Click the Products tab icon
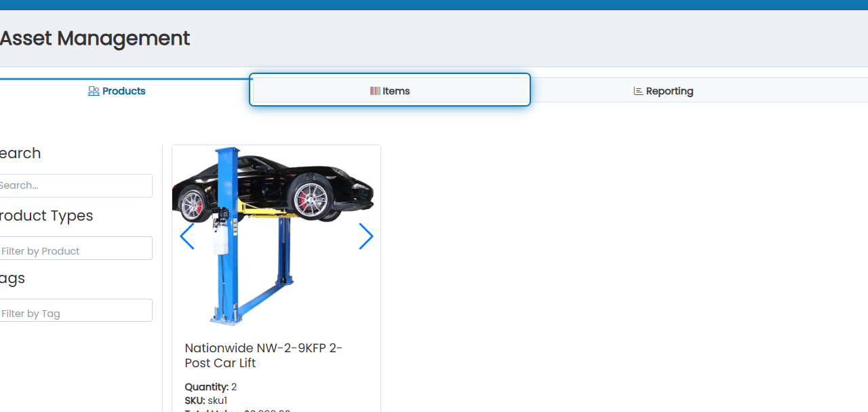This screenshot has width=868, height=412. click(94, 91)
